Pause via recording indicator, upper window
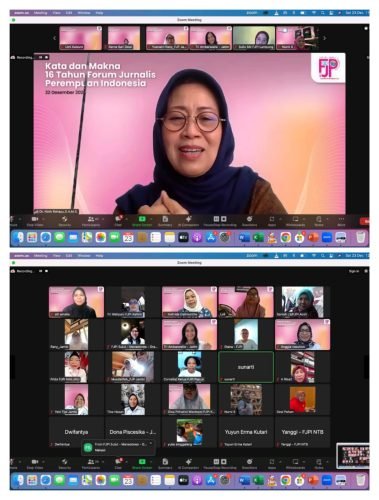The height and width of the screenshot is (500, 379). coord(40,57)
